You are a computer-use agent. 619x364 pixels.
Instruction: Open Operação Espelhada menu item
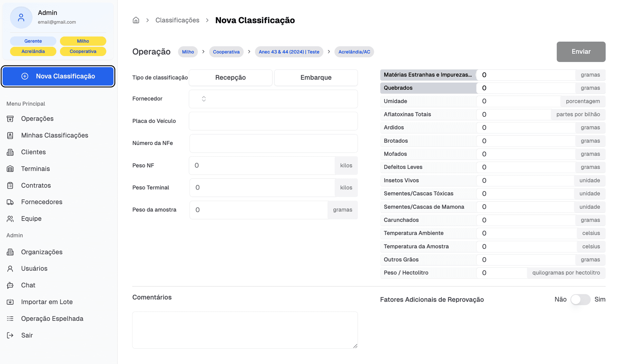(x=52, y=319)
